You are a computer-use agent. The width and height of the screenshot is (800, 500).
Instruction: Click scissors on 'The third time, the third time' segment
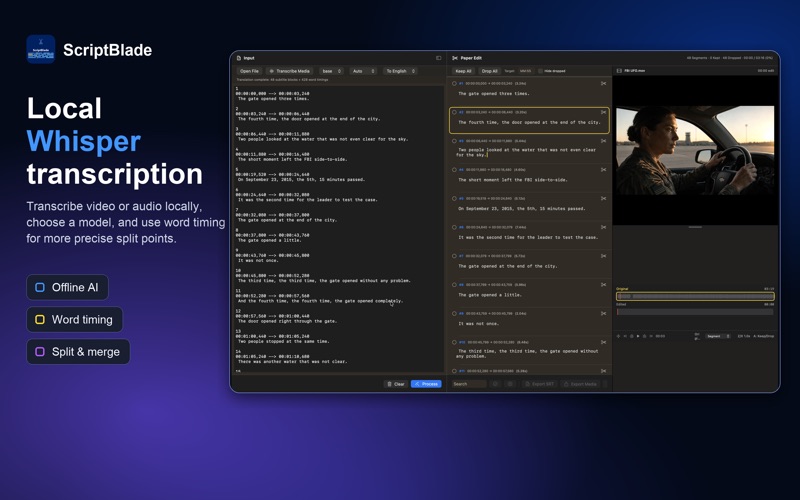[x=604, y=342]
